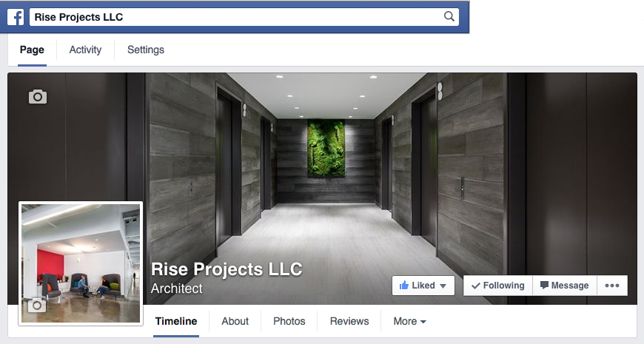Open the About tab
This screenshot has height=344, width=644.
pyautogui.click(x=235, y=321)
